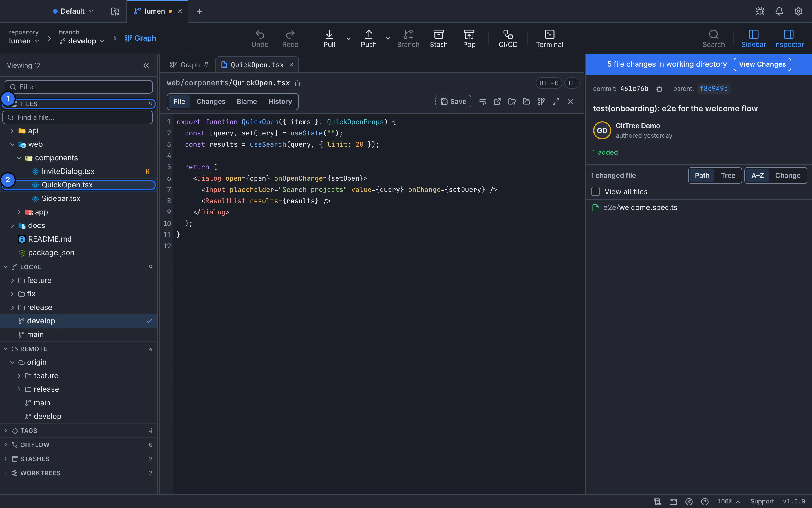Switch to the Blame tab
This screenshot has height=508, width=812.
click(x=247, y=102)
